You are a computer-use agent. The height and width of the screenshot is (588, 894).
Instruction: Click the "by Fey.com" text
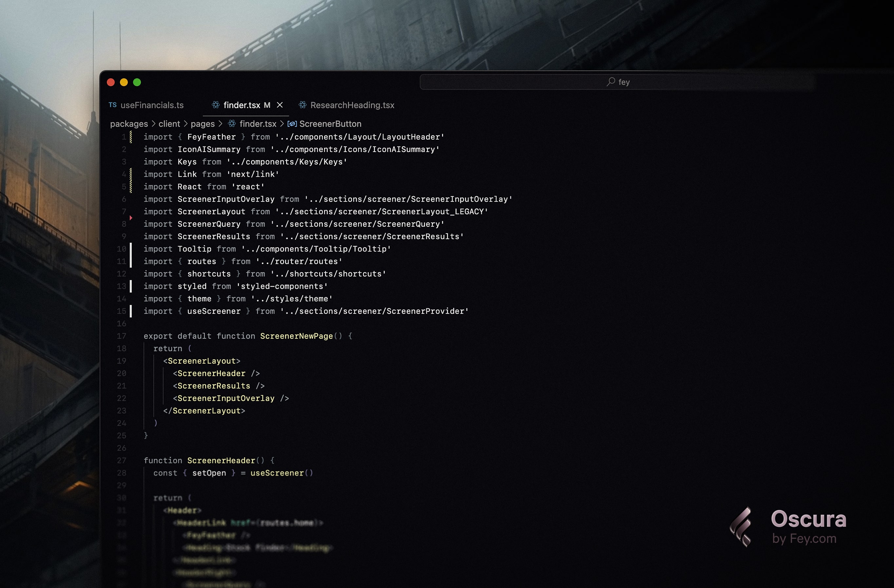(x=804, y=539)
